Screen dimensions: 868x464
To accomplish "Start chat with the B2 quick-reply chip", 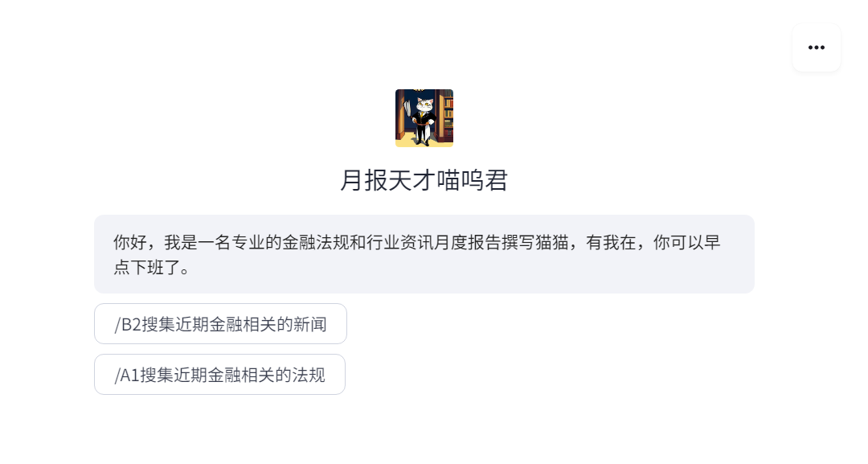I will tap(220, 324).
